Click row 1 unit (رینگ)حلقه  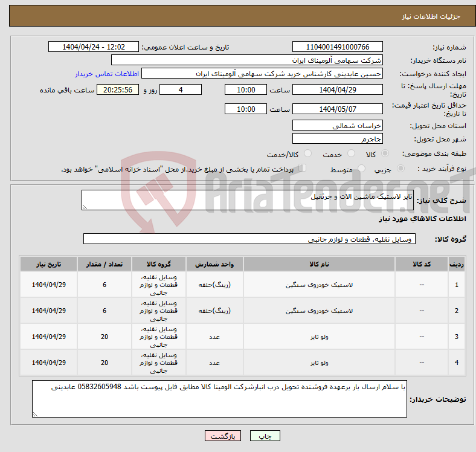pyautogui.click(x=214, y=285)
